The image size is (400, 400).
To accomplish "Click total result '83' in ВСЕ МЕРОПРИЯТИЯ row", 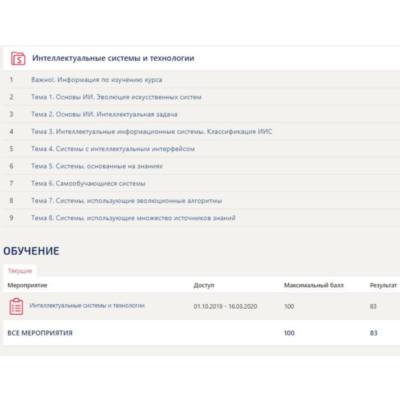I will click(373, 333).
